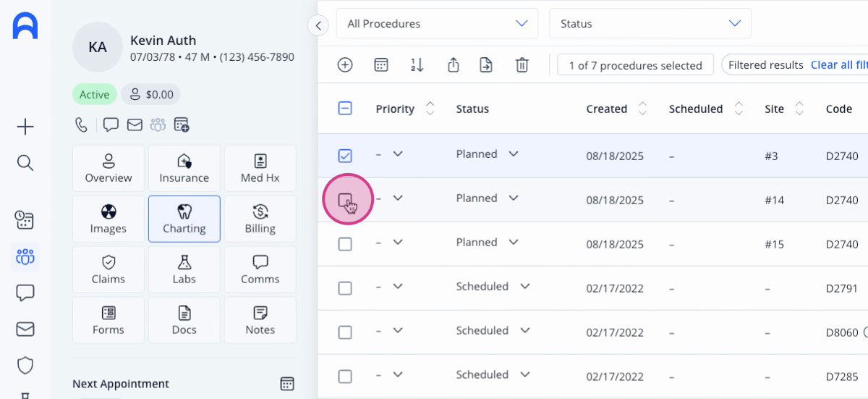Click the message bubble icon for patient
868x399 pixels.
(x=111, y=125)
